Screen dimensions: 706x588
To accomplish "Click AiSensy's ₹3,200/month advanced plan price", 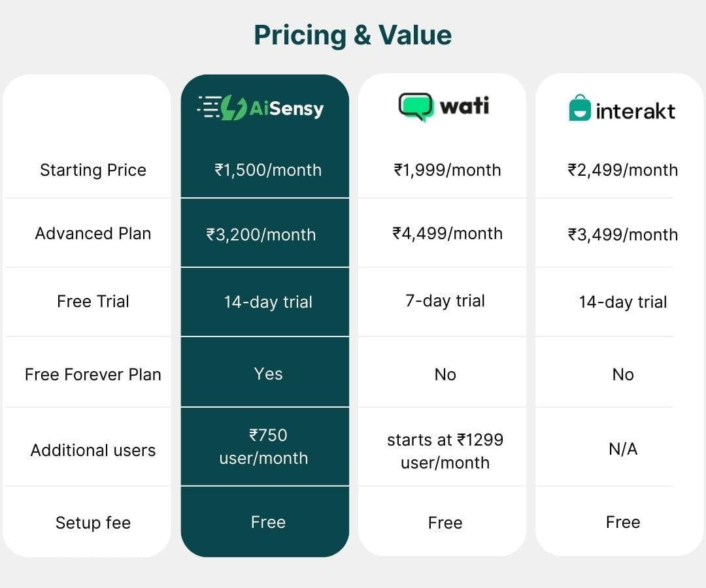I will (x=261, y=235).
